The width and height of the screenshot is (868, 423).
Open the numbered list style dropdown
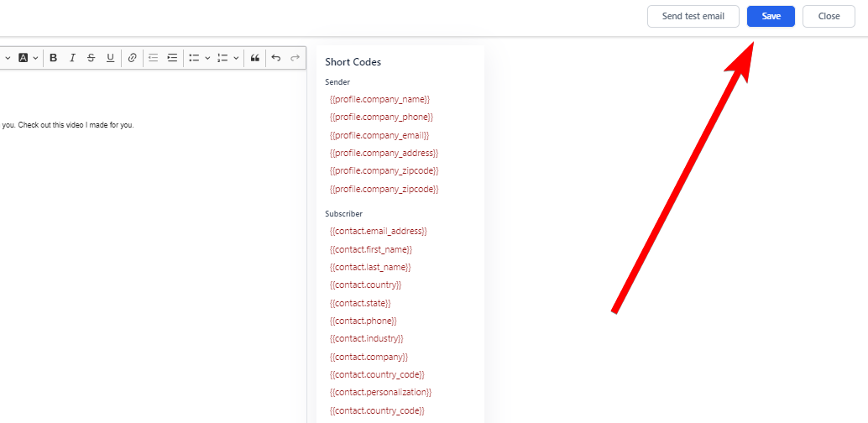coord(236,58)
